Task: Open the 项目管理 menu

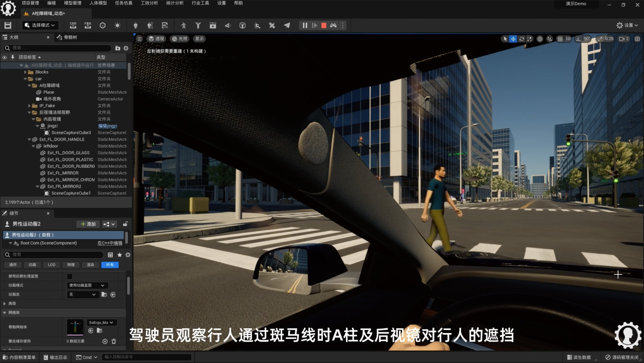Action: [30, 3]
